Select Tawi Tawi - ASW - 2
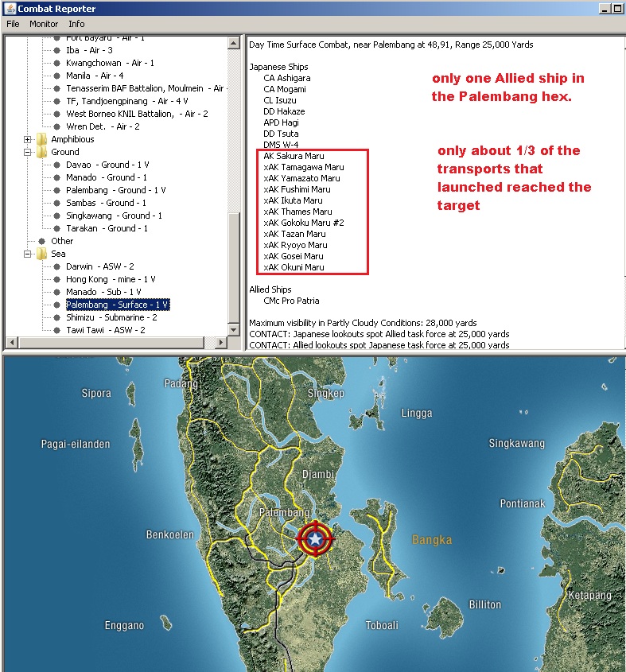This screenshot has width=626, height=672. pos(106,330)
